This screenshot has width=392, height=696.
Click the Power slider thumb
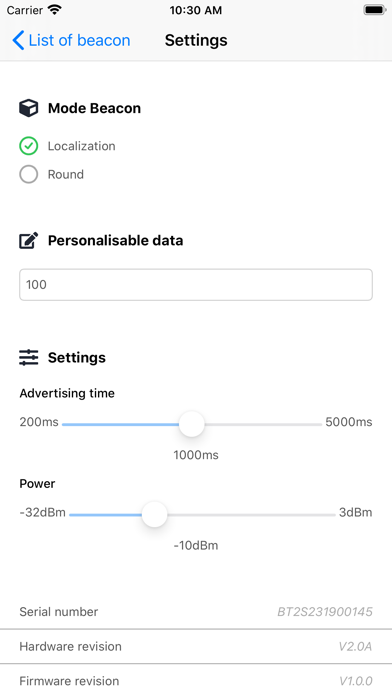154,514
